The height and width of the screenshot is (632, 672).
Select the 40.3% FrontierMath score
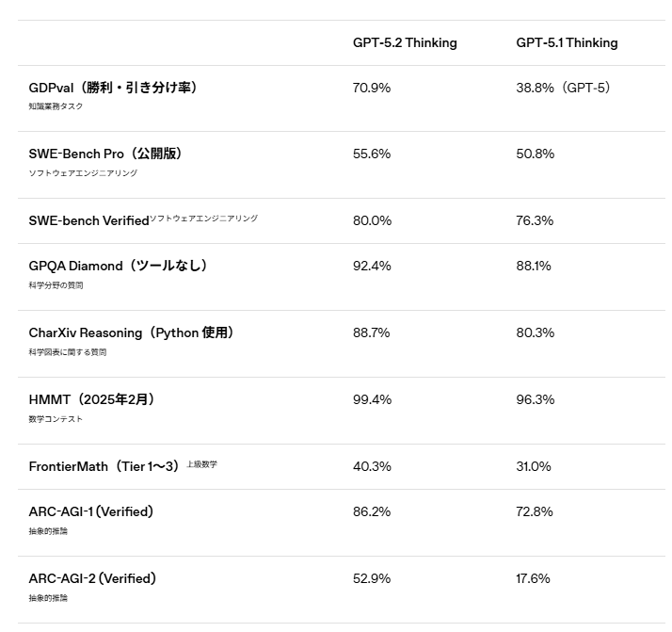(x=372, y=466)
